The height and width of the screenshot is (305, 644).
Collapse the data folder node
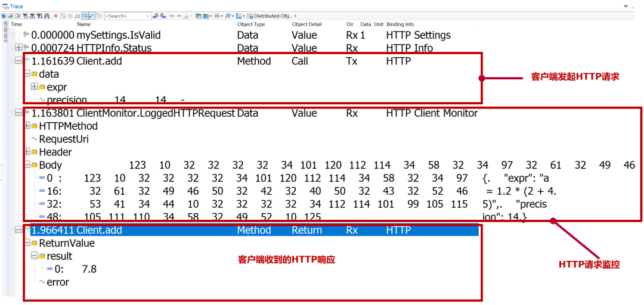(x=27, y=74)
